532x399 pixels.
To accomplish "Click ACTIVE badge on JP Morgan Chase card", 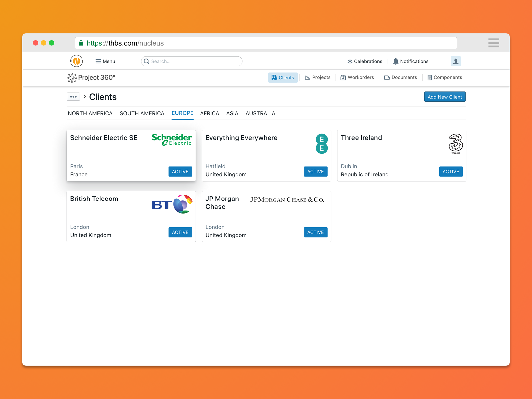I will coord(316,232).
